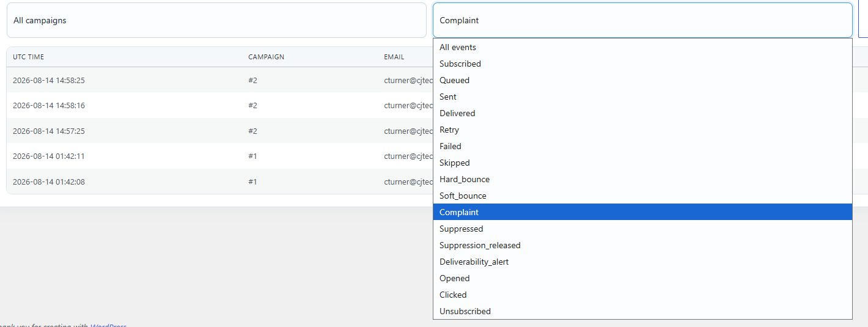Select Queued event type
868x327 pixels.
tap(642, 80)
